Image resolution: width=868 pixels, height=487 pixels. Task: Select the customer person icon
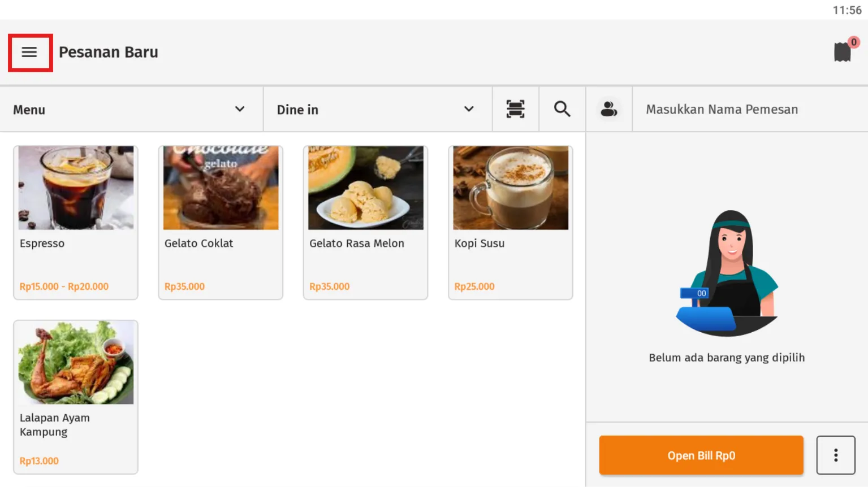[609, 109]
